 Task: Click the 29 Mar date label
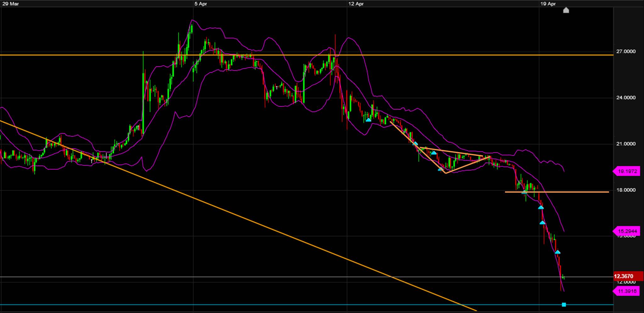tap(10, 4)
